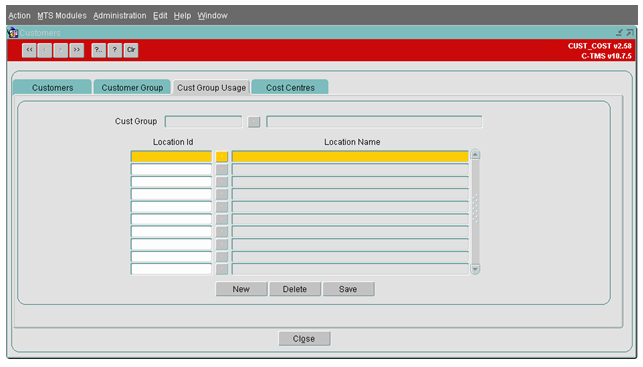643x367 pixels.
Task: Click the highlighted first Location Name field
Action: 350,157
